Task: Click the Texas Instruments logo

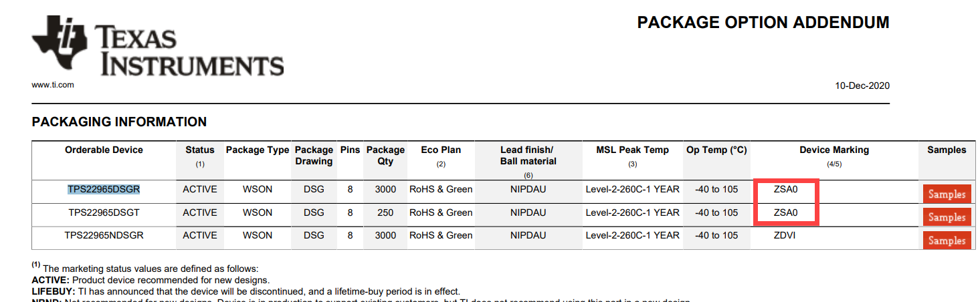Action: coord(157,45)
